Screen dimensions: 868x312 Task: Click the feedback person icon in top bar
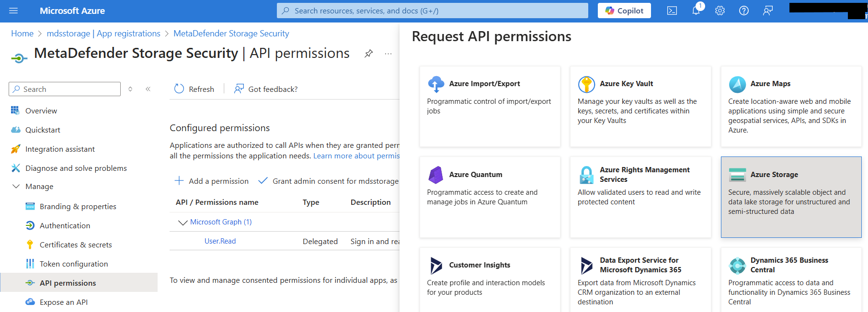[768, 11]
